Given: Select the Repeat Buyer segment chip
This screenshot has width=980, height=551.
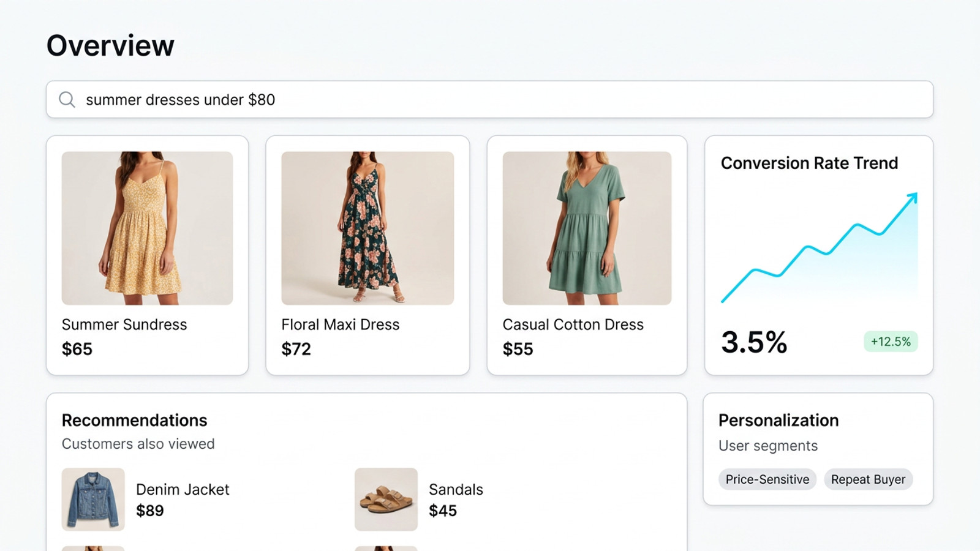Looking at the screenshot, I should [868, 479].
